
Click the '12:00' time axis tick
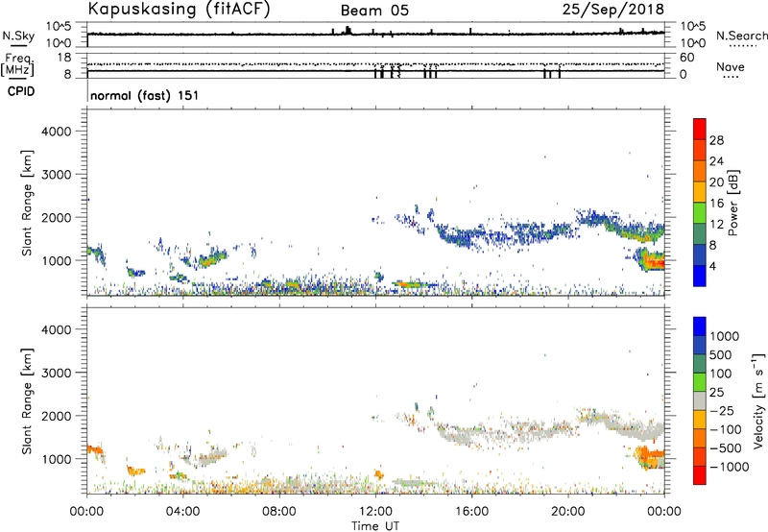(x=375, y=512)
